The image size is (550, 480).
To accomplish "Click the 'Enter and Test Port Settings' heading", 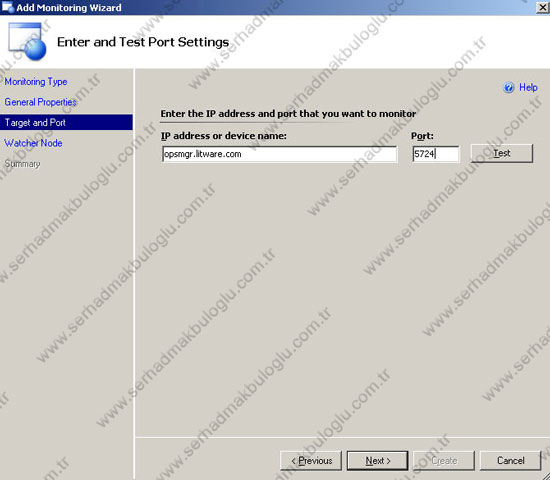I will (x=143, y=42).
